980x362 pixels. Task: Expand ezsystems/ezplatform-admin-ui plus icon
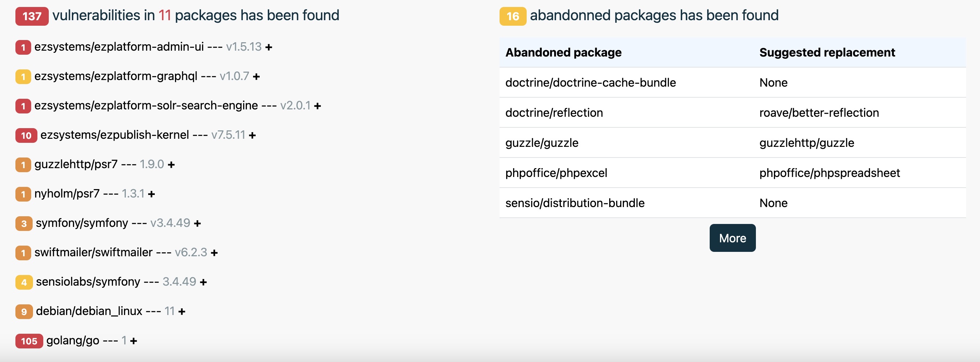point(268,47)
